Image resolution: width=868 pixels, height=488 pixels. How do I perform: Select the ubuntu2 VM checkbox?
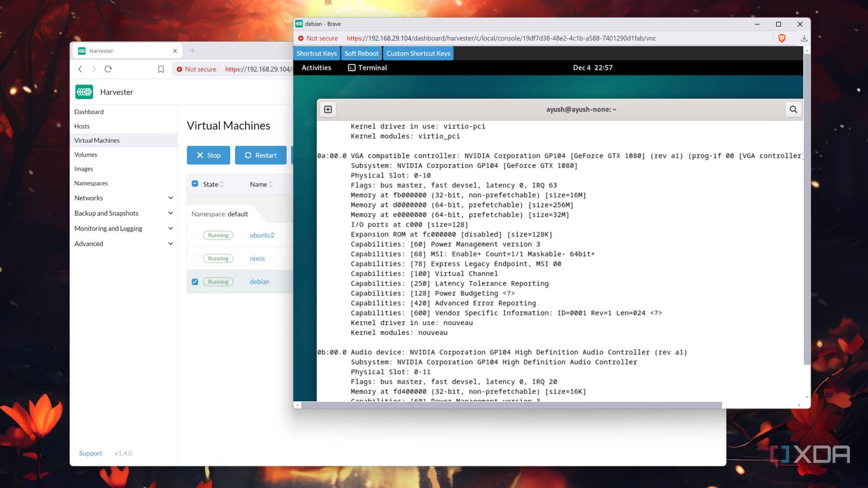point(195,235)
